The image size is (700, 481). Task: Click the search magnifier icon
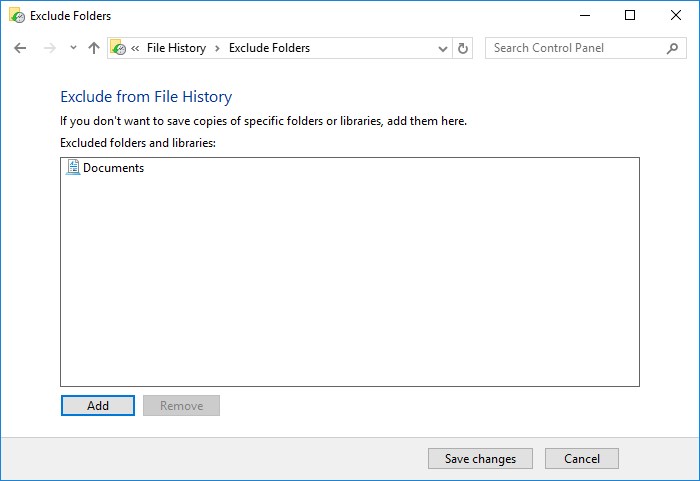pos(672,48)
